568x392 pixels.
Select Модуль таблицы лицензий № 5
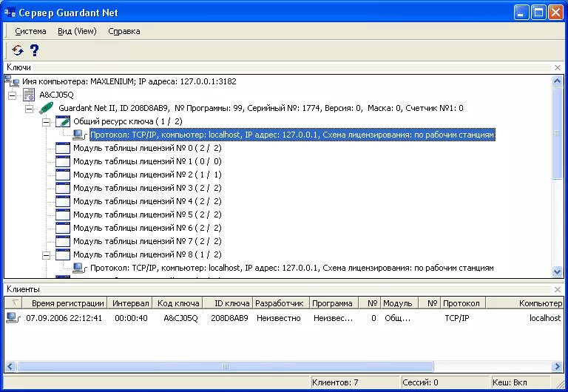click(x=147, y=214)
